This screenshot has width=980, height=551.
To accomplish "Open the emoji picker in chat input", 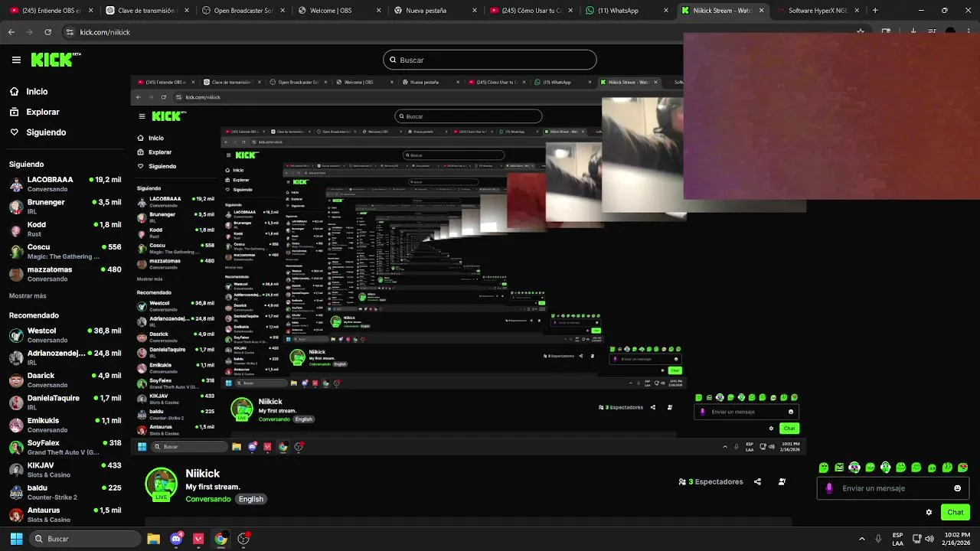I will [x=957, y=488].
